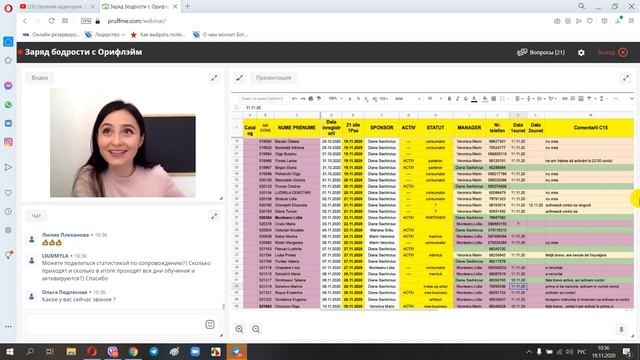640x360 pixels.
Task: Click presenter video thumbnail
Action: click(122, 142)
